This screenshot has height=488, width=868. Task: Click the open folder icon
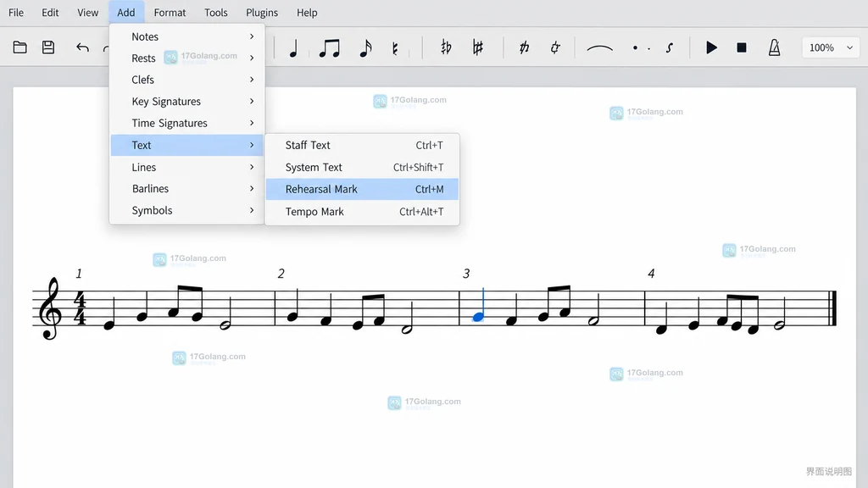coord(20,47)
